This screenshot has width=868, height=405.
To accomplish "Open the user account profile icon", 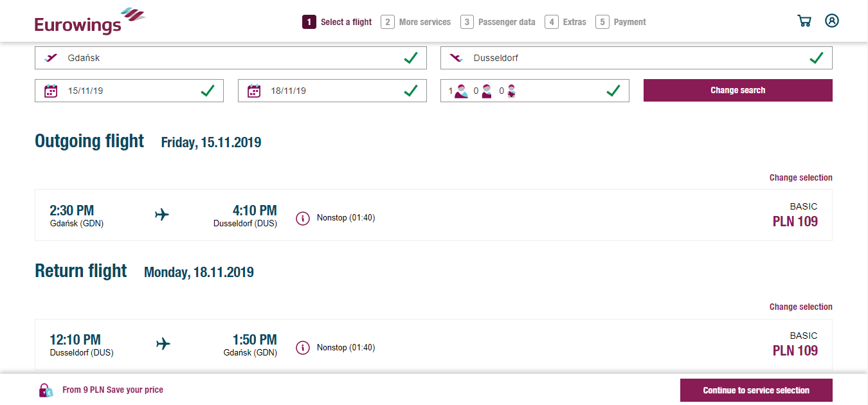I will coord(832,21).
